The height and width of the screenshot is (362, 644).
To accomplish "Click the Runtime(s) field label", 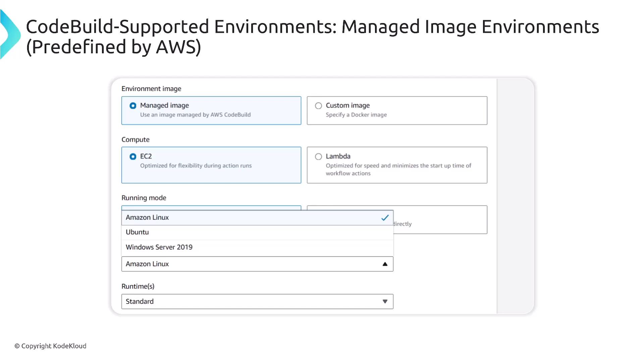I will pyautogui.click(x=138, y=286).
